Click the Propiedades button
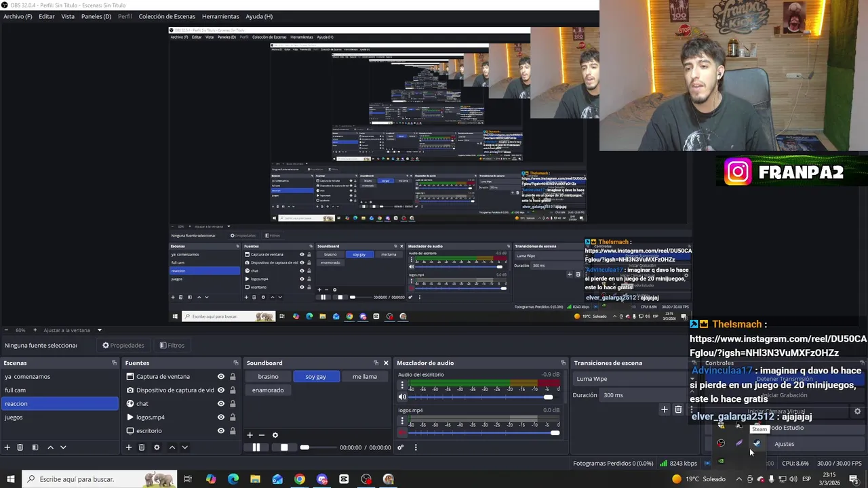The width and height of the screenshot is (868, 488). tap(123, 346)
